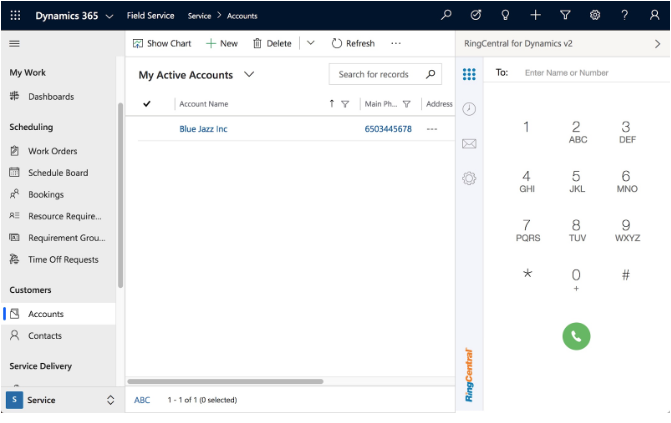Open the settings gear in top bar
This screenshot has width=671, height=423.
[x=595, y=15]
